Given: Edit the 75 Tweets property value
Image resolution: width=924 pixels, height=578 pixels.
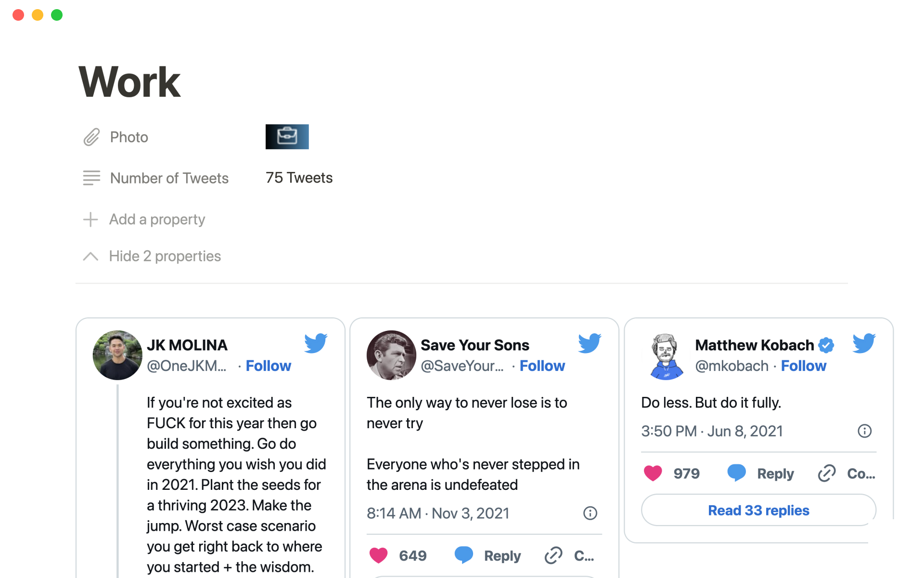Looking at the screenshot, I should [299, 178].
